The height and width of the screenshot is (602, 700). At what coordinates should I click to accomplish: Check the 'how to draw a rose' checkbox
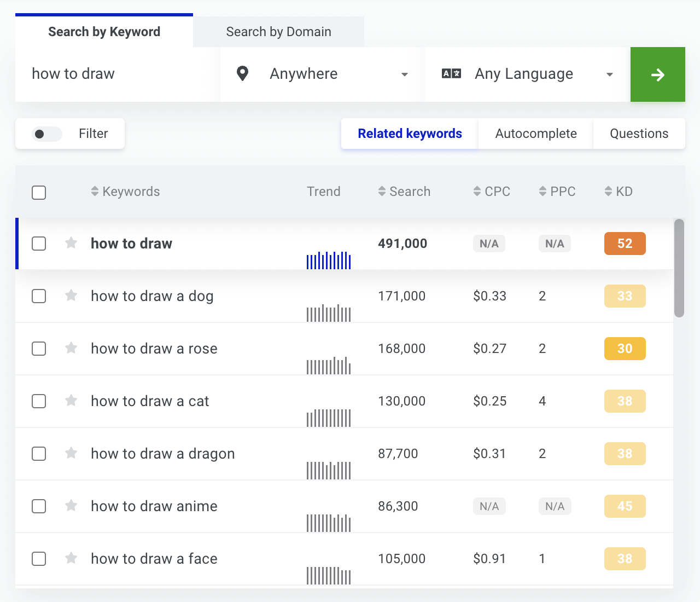tap(39, 349)
